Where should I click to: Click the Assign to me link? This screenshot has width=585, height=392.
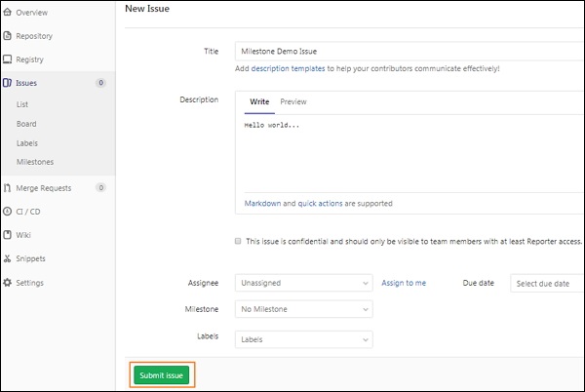(x=404, y=283)
